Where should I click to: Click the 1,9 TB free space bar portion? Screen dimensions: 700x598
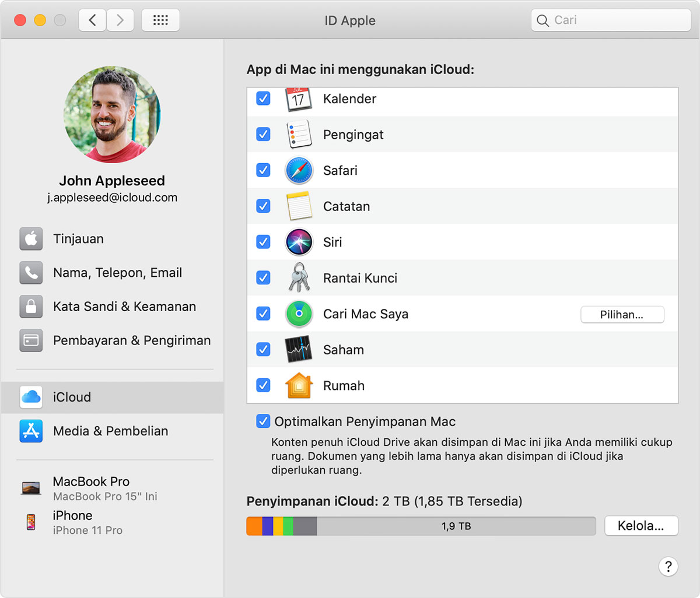pyautogui.click(x=456, y=526)
